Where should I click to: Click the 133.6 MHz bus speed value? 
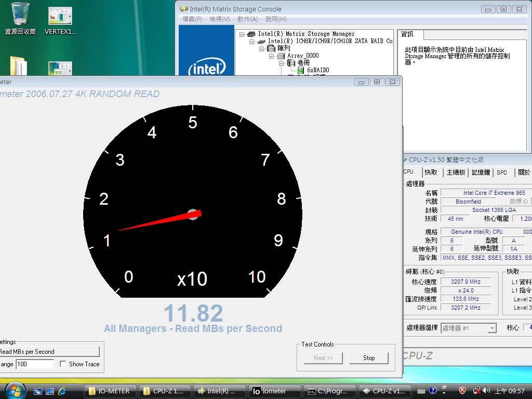[465, 299]
